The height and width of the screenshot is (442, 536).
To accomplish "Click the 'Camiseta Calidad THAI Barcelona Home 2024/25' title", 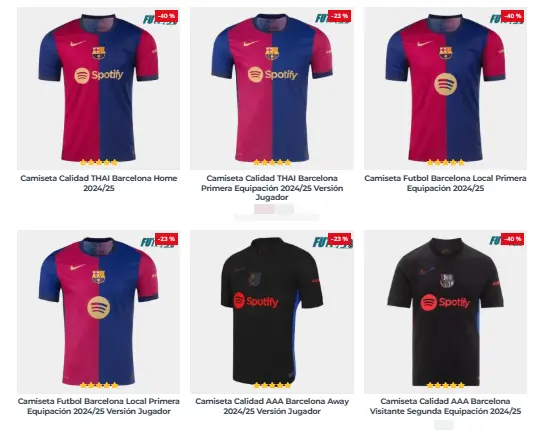I will [x=98, y=183].
